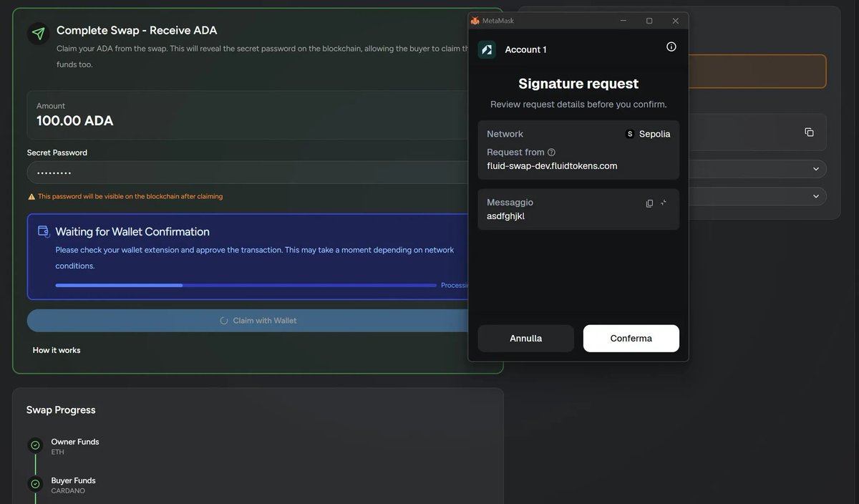Click Annulla to reject the signature
The image size is (859, 504).
point(525,338)
